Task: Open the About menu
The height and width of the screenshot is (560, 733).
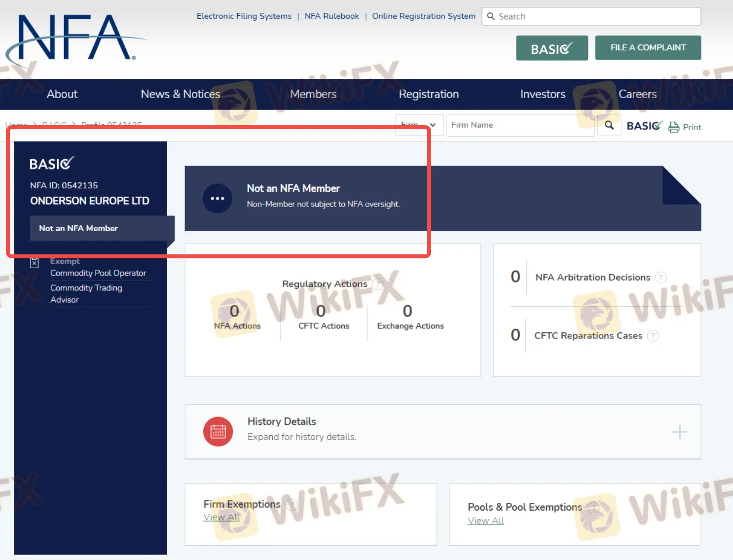Action: 62,94
